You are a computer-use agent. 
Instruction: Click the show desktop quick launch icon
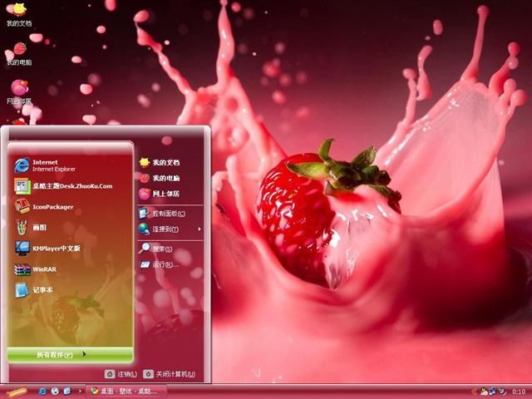[x=67, y=392]
